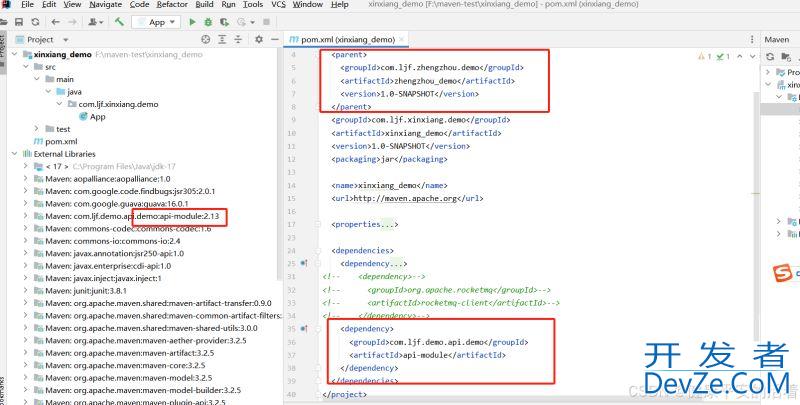800x405 pixels.
Task: Collapse the src folder
Action: (x=26, y=67)
